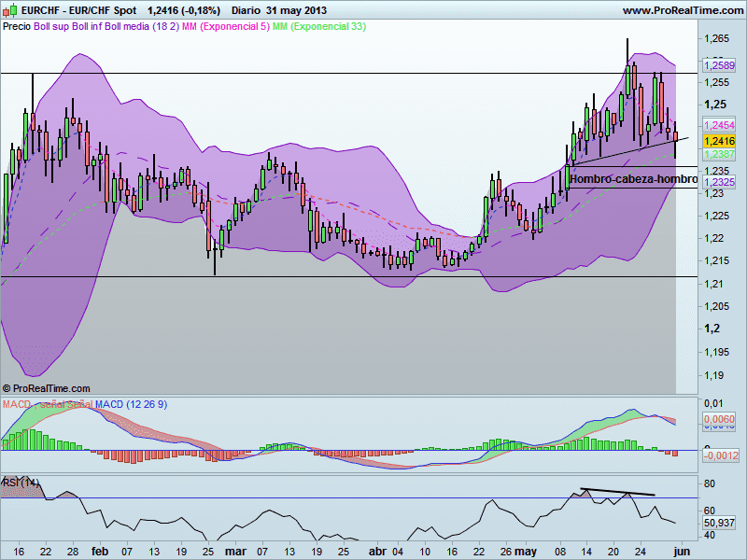
Task: Select the abr month label
Action: (x=376, y=552)
